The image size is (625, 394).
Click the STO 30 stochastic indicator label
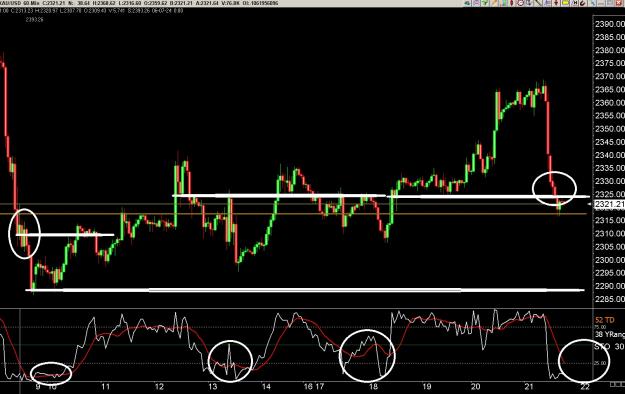coord(609,347)
